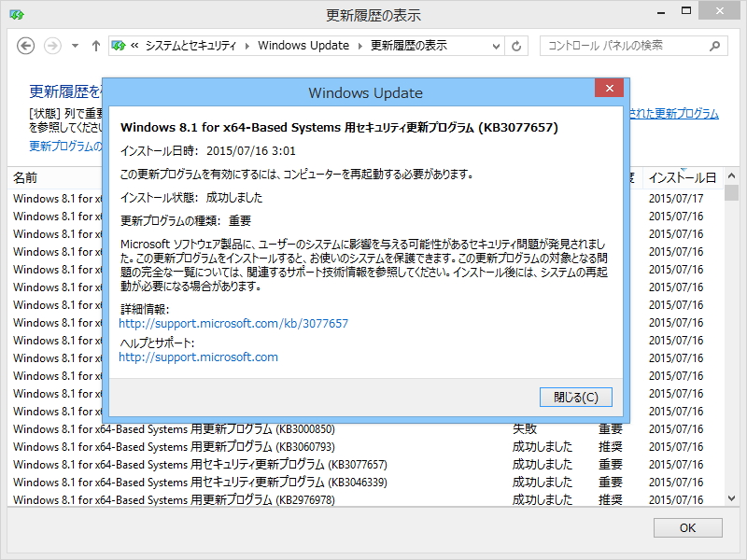Navigate up one level with the up arrow
The image size is (747, 560).
95,46
